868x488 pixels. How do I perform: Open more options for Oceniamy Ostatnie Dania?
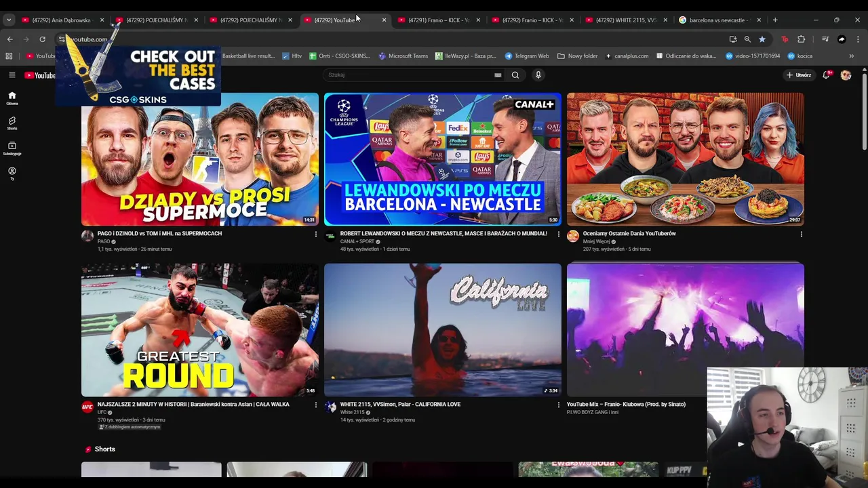pyautogui.click(x=801, y=234)
